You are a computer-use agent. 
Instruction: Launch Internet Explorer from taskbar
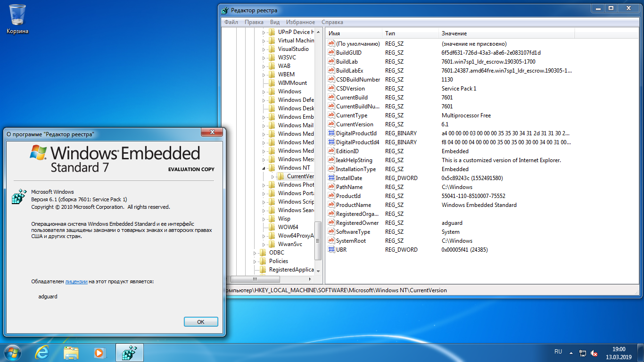click(42, 352)
